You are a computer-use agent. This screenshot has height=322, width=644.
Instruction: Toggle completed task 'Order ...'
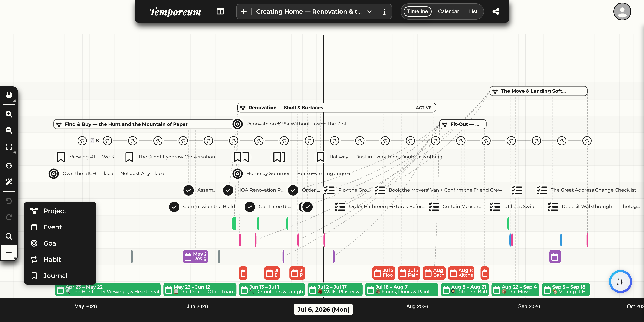tap(293, 190)
